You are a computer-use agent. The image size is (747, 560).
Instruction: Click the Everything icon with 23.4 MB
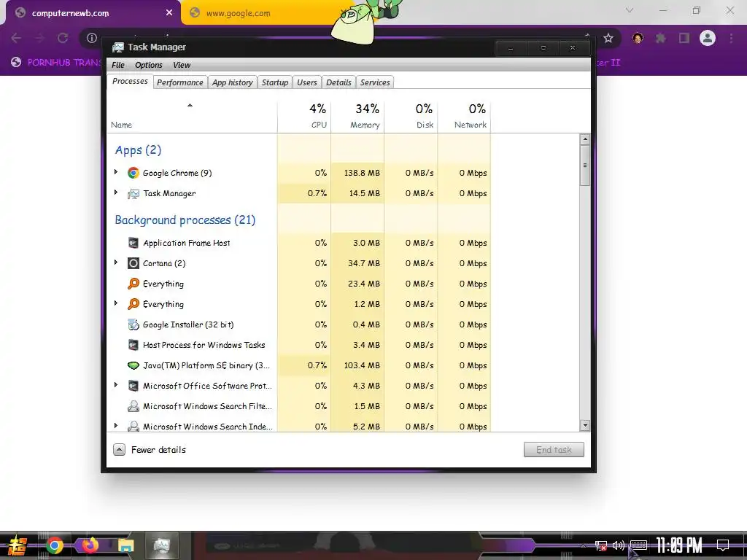(x=133, y=284)
